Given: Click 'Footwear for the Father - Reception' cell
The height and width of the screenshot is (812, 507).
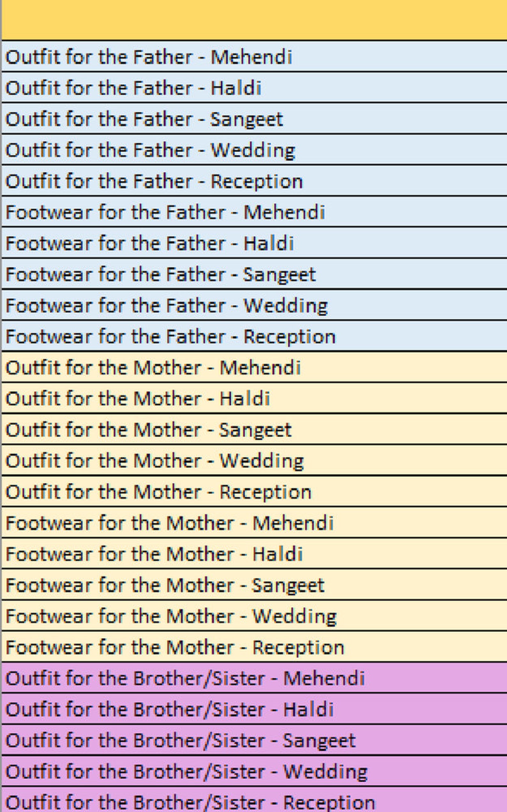Looking at the screenshot, I should point(254,336).
